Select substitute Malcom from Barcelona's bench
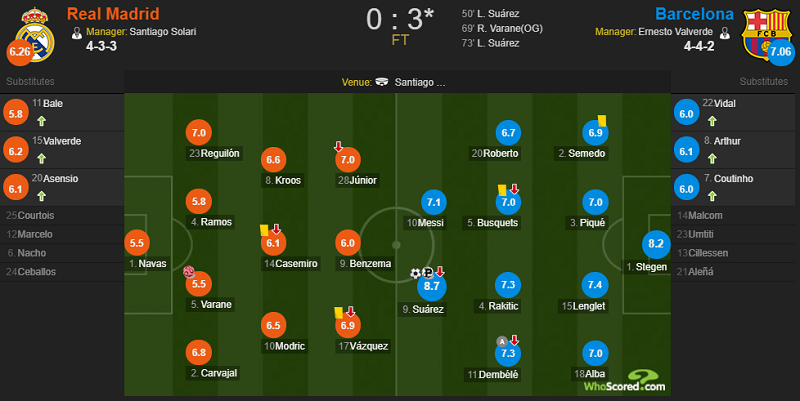 [x=733, y=215]
